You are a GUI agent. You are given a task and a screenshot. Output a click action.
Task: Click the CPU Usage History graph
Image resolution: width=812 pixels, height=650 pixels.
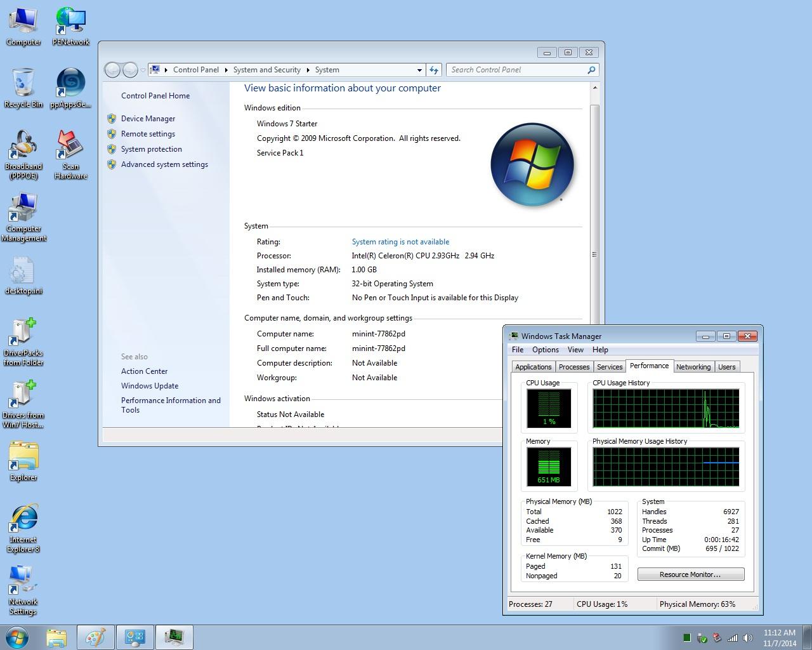click(665, 409)
